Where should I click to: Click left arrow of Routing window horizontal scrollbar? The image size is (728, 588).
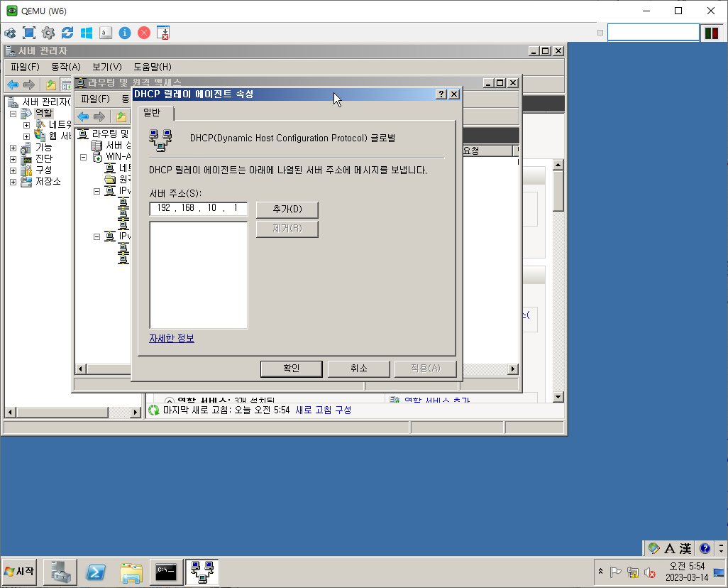pos(80,369)
